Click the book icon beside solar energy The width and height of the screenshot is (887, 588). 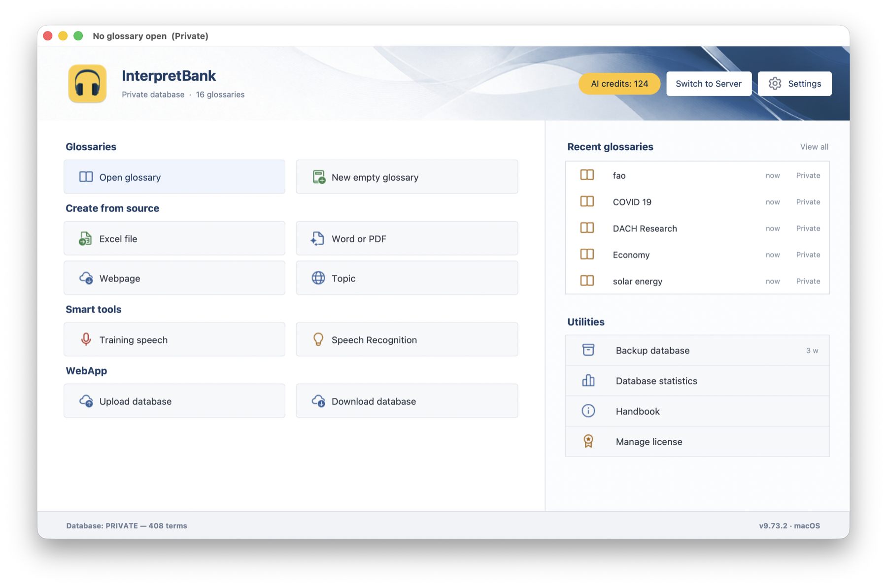[587, 281]
